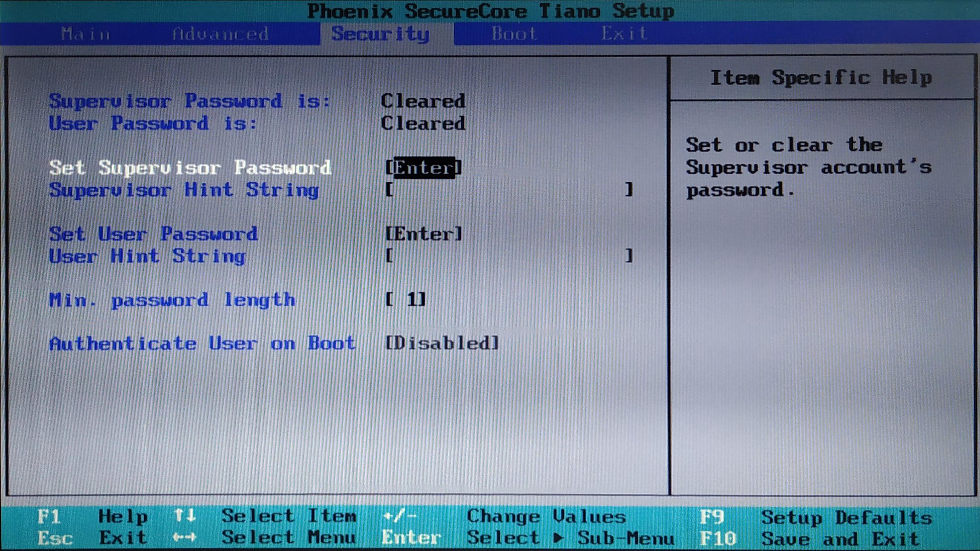Click F1 Help key hint
Viewport: 980px width, 551px height.
point(92,517)
